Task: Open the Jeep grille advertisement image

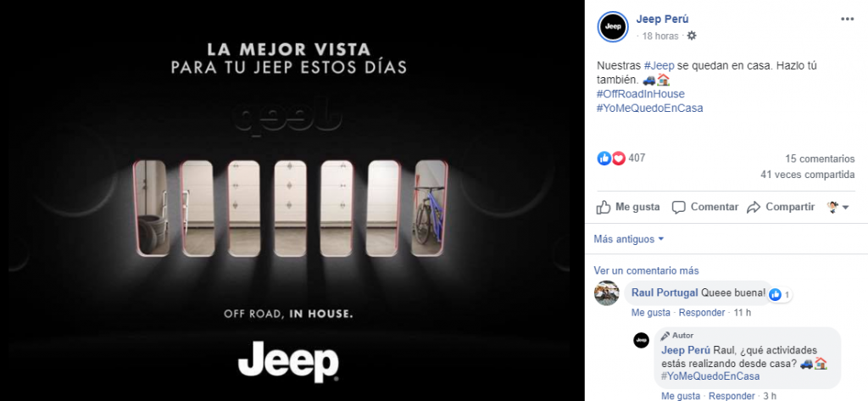Action: pyautogui.click(x=288, y=200)
